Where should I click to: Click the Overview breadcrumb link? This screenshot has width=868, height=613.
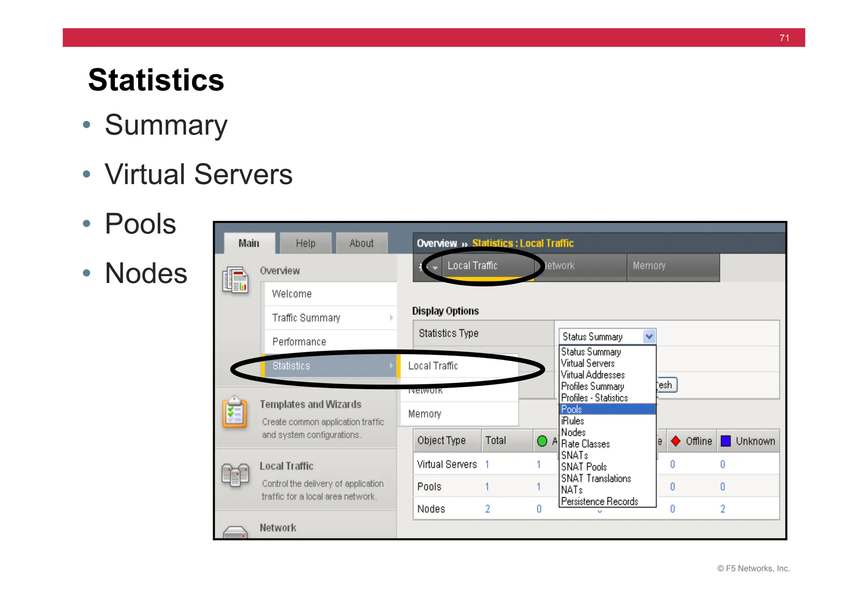point(437,243)
